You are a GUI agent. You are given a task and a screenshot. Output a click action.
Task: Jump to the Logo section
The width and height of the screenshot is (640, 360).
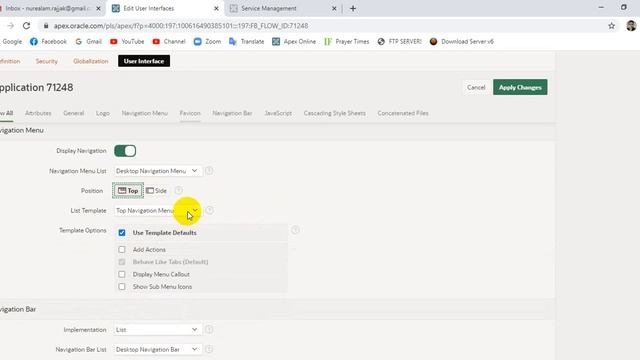point(102,113)
